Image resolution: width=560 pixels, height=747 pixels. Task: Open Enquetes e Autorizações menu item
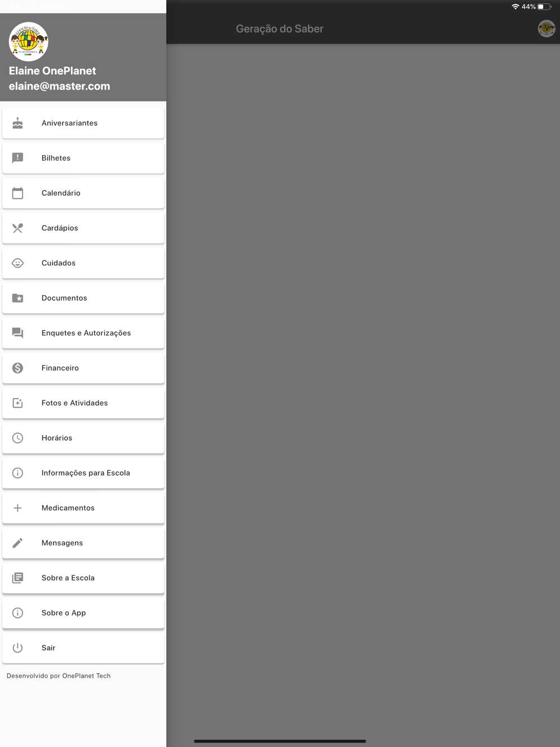pos(83,333)
